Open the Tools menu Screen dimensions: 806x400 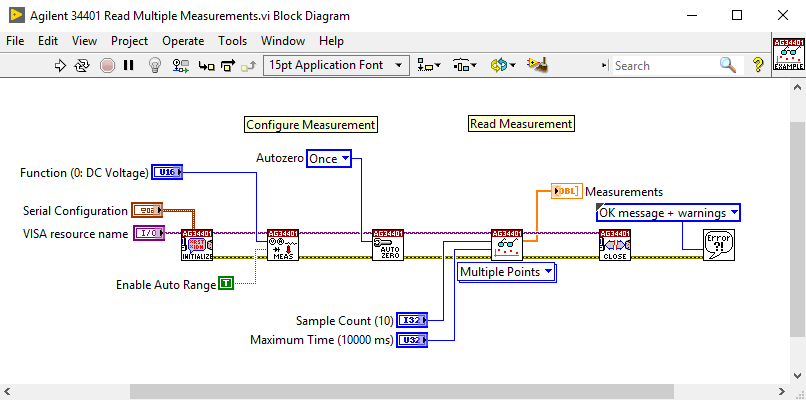pyautogui.click(x=232, y=41)
